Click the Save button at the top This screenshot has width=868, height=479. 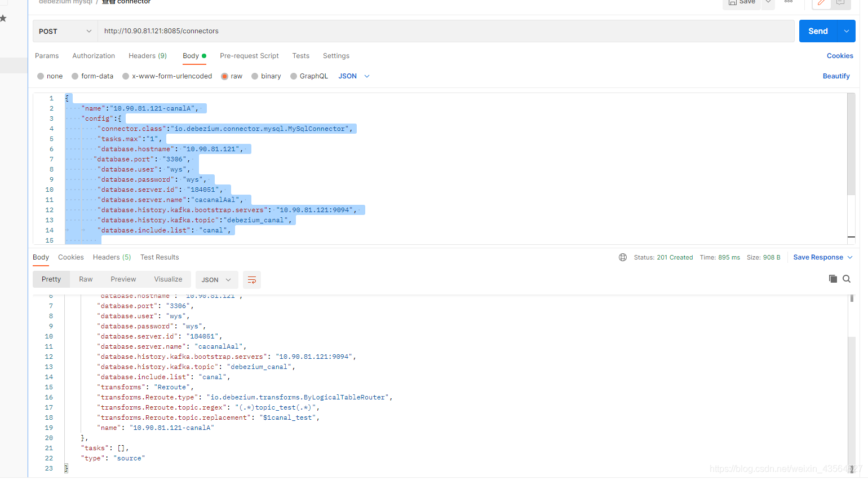click(x=742, y=3)
